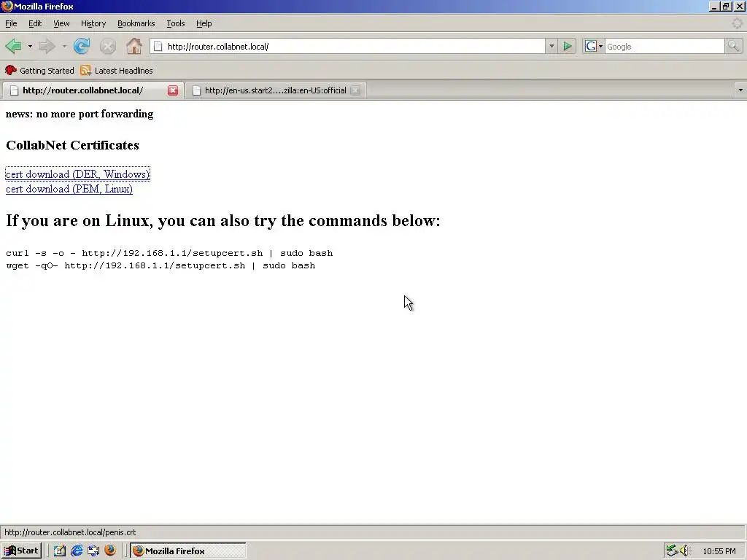Viewport: 747px width, 560px height.
Task: Close the router.collabnet.local tab
Action: pos(173,90)
